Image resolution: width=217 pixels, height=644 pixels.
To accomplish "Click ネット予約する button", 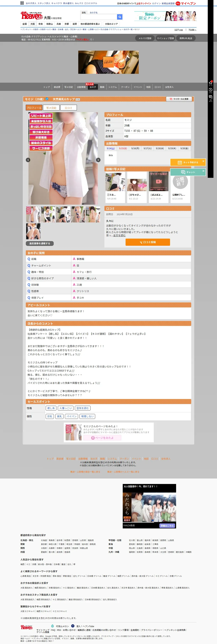I will [x=188, y=162].
